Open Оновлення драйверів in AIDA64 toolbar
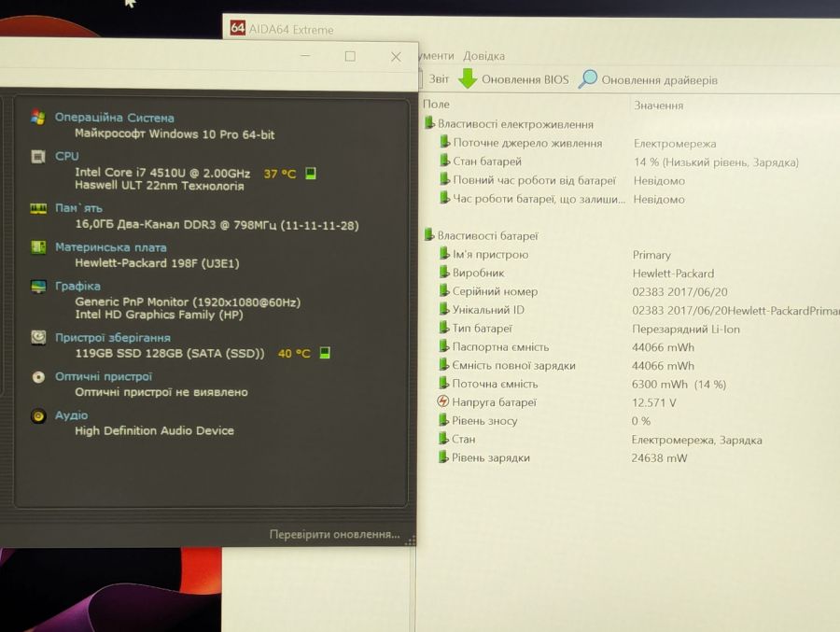 pyautogui.click(x=659, y=80)
